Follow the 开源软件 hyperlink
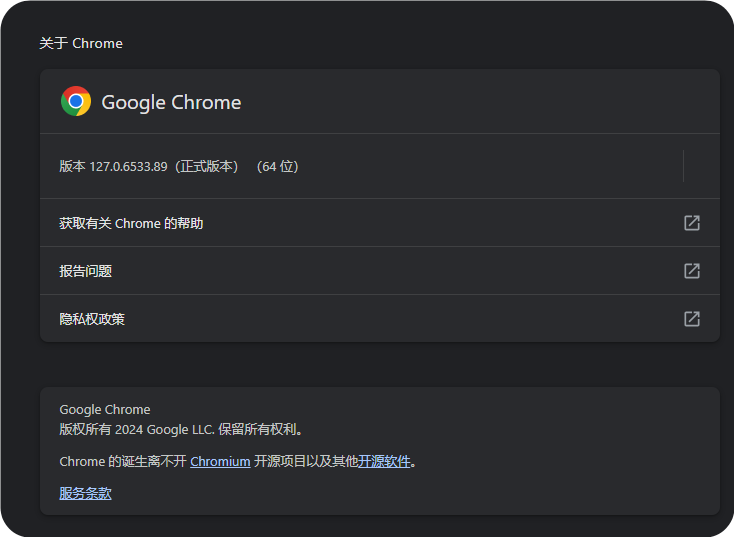 point(384,462)
